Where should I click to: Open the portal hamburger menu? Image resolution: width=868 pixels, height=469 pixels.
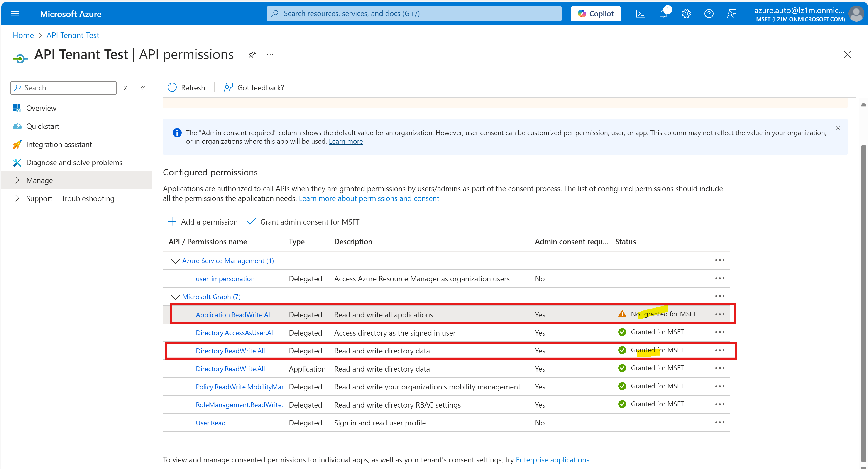click(15, 14)
